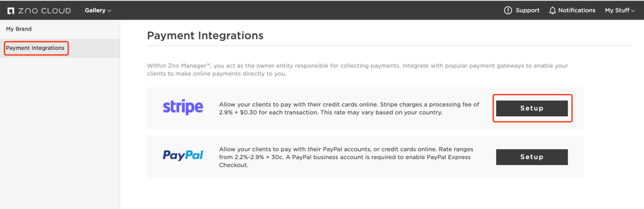Screen dimensions: 644x209
Task: Click the Zno square logo icon
Action: tap(11, 11)
